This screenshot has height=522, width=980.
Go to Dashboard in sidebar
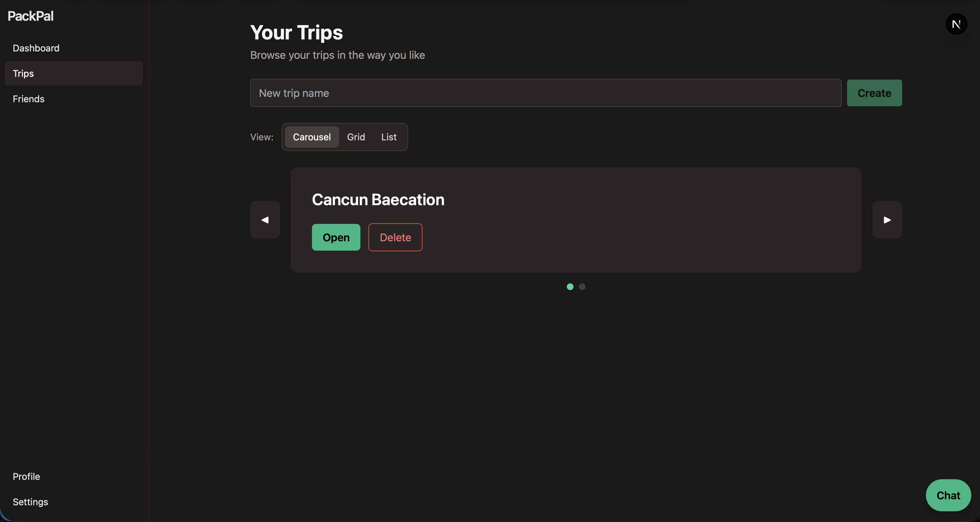(36, 48)
